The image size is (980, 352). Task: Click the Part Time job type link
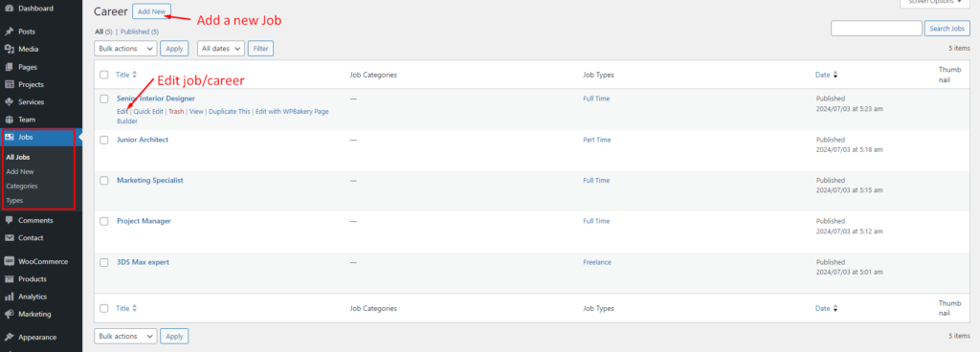point(597,140)
